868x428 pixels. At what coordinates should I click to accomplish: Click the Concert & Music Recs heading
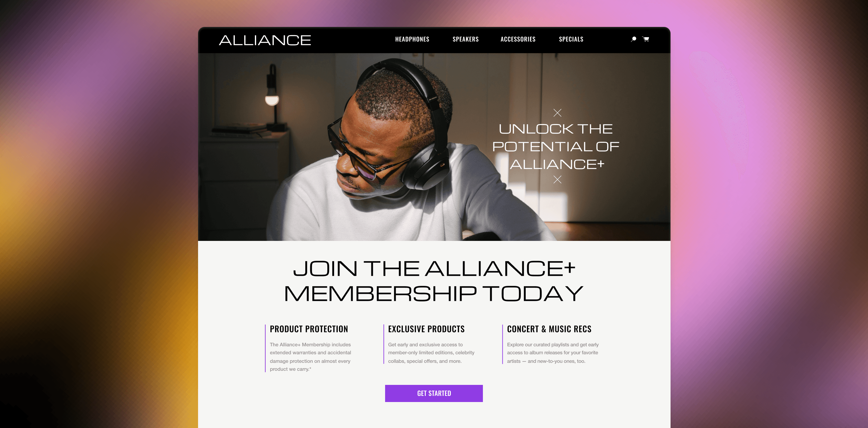click(549, 329)
